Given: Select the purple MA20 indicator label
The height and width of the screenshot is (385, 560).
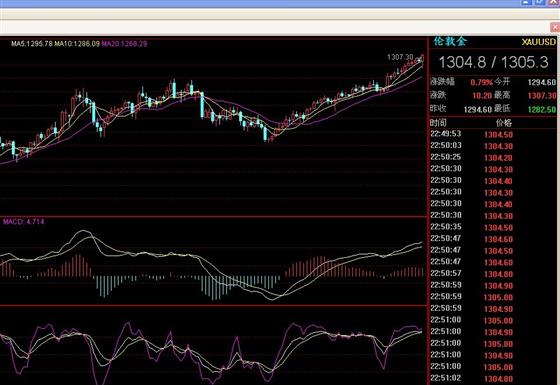Looking at the screenshot, I should point(124,44).
